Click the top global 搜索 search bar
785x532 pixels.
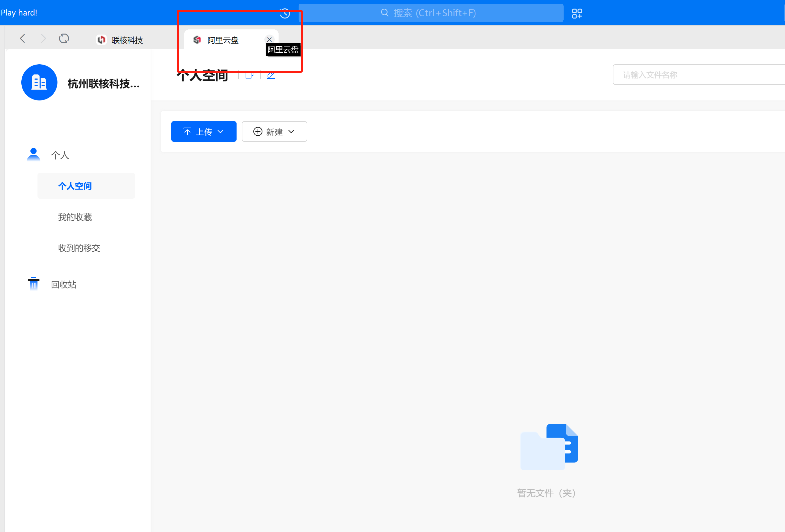[431, 13]
